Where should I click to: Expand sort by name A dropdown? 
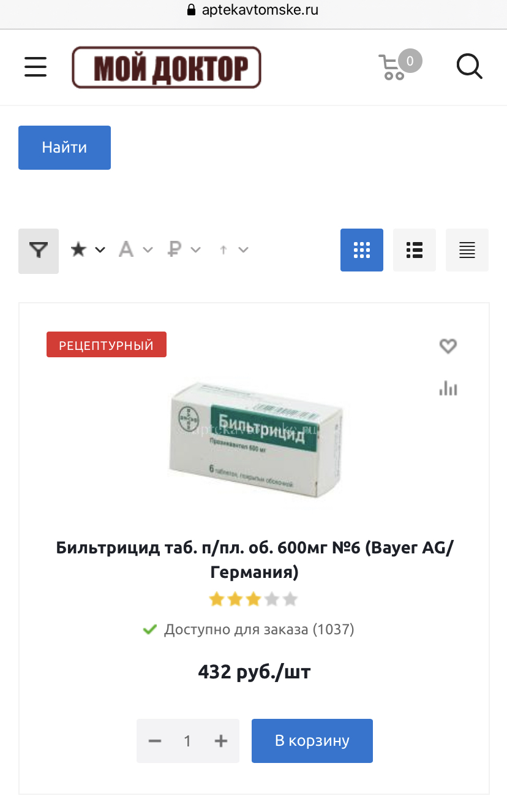point(135,249)
